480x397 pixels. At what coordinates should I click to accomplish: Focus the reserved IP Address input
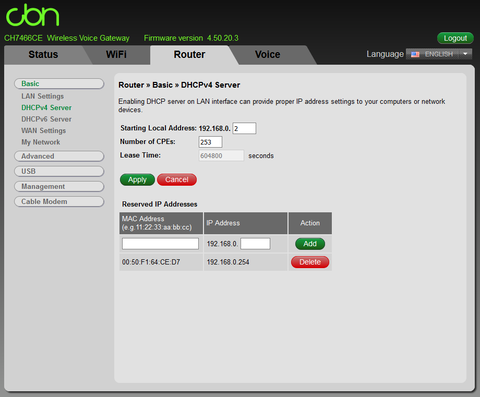[255, 244]
